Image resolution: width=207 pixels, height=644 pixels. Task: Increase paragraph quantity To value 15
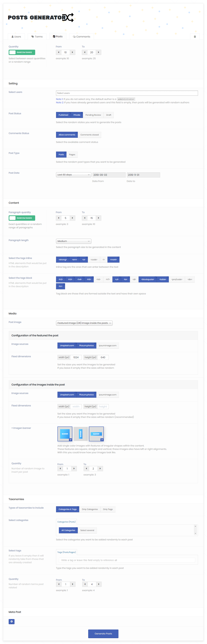pos(98,218)
